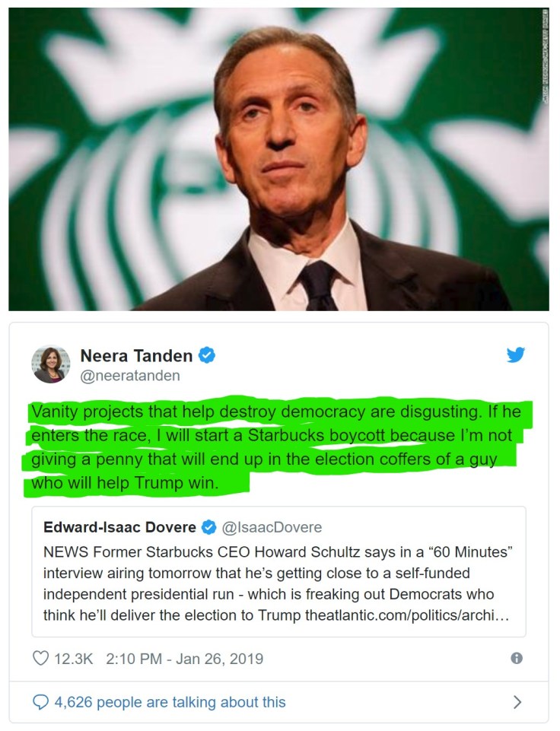Click the 2:10 PM - Jan 26, 2019 timestamp
The width and height of the screenshot is (560, 731).
[185, 659]
